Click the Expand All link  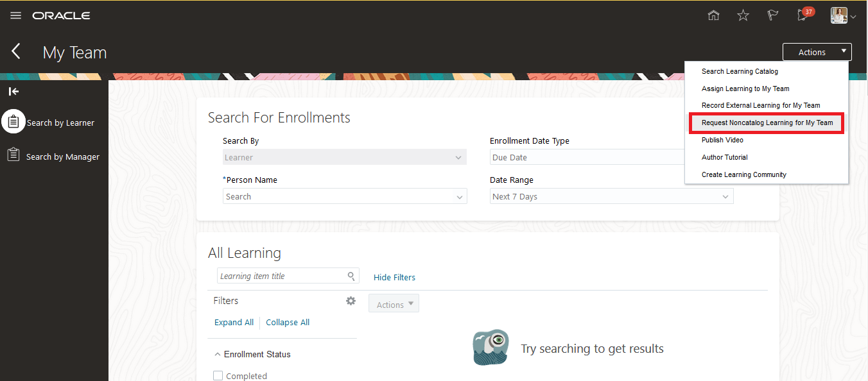point(234,323)
